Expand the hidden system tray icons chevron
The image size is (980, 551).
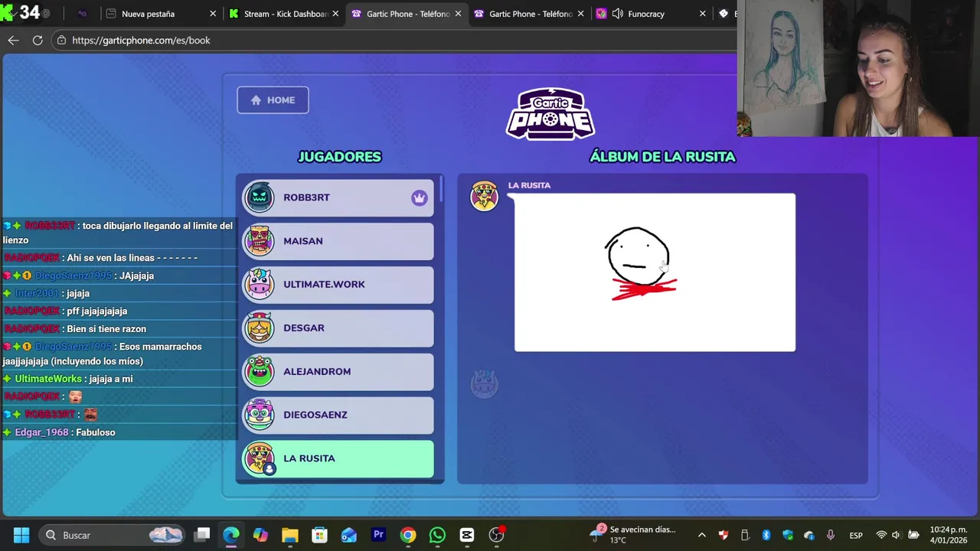tap(701, 535)
